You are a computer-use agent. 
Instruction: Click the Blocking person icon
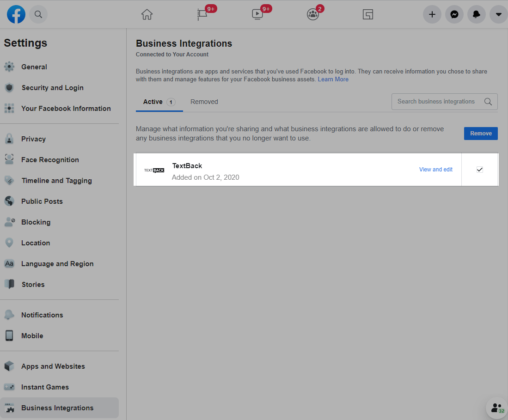9,222
